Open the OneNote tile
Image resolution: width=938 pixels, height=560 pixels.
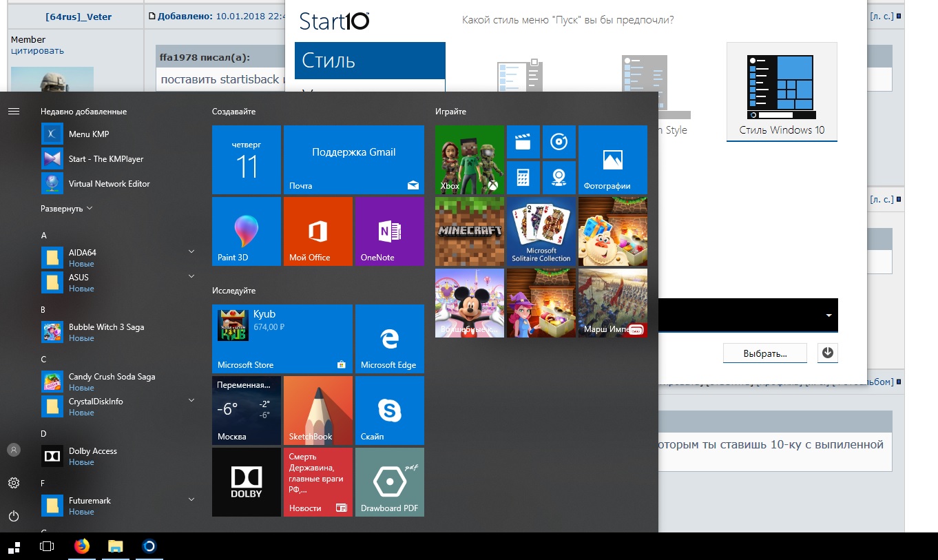tap(390, 231)
